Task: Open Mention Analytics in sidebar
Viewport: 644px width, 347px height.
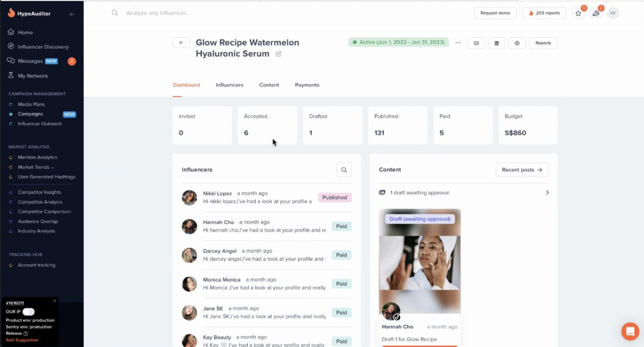Action: pos(37,158)
